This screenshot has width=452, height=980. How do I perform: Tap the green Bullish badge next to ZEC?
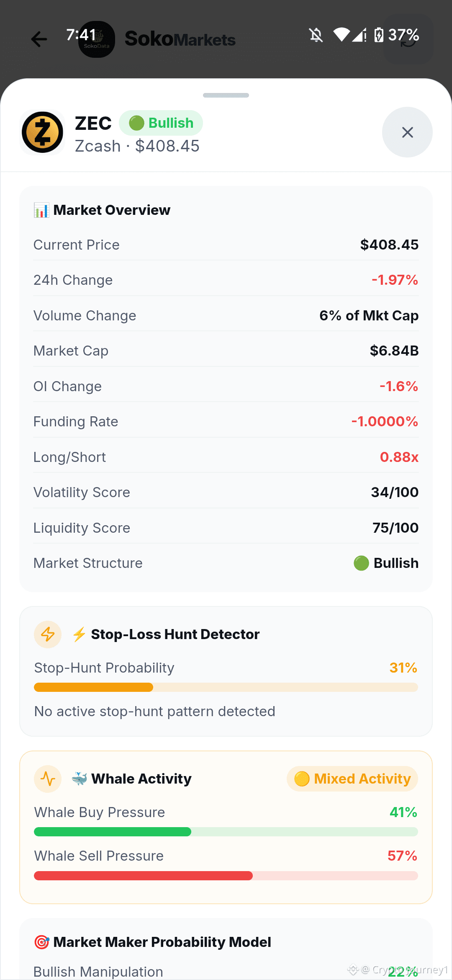click(161, 123)
